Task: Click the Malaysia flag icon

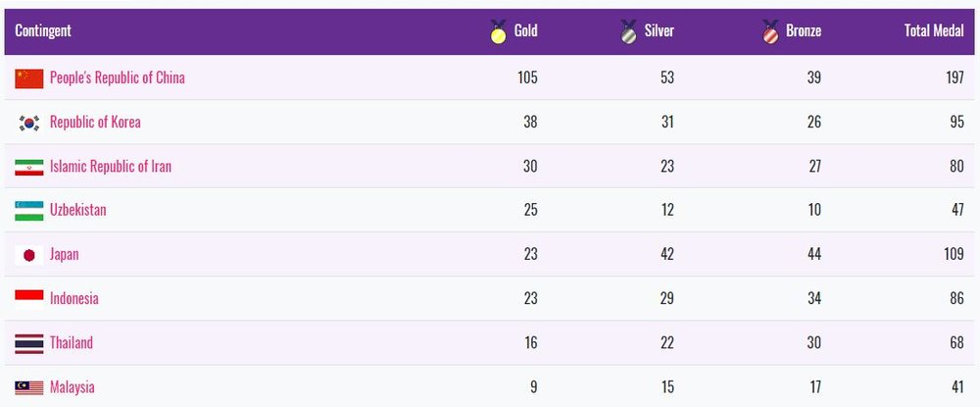Action: tap(29, 387)
